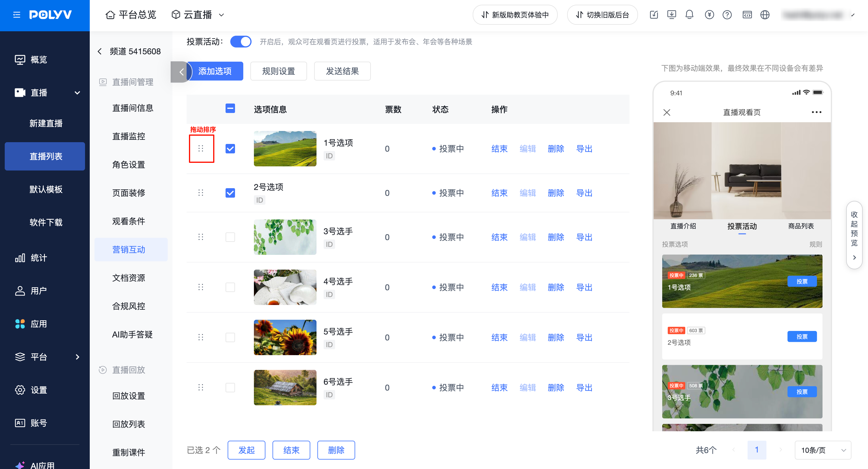Image resolution: width=868 pixels, height=469 pixels.
Task: Click 发起 for the selected options
Action: point(246,450)
